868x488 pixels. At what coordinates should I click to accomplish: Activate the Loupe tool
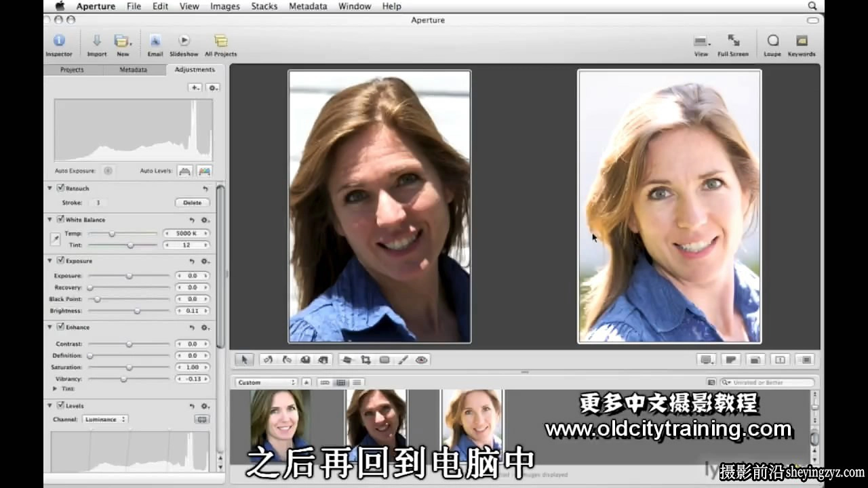[x=772, y=44]
